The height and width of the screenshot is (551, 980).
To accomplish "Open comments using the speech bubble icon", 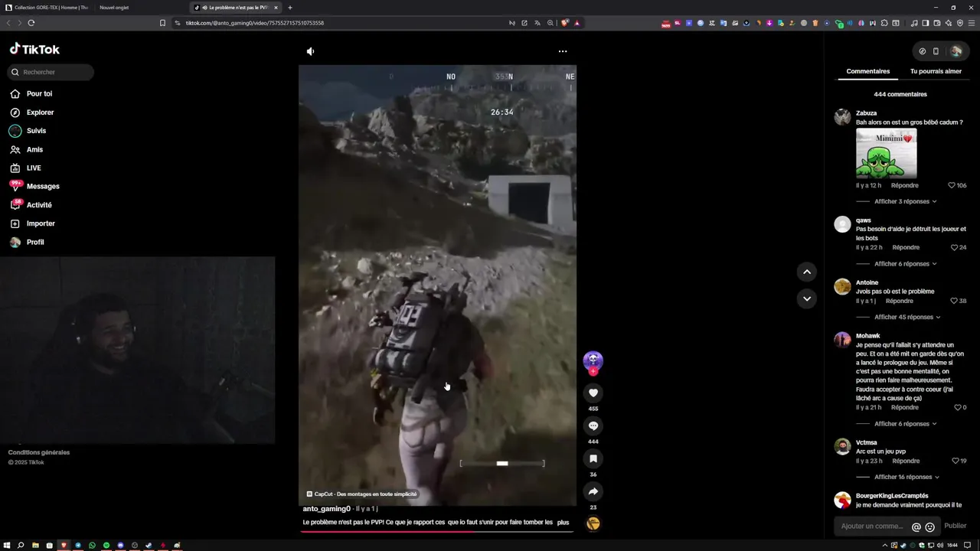I will click(x=593, y=425).
